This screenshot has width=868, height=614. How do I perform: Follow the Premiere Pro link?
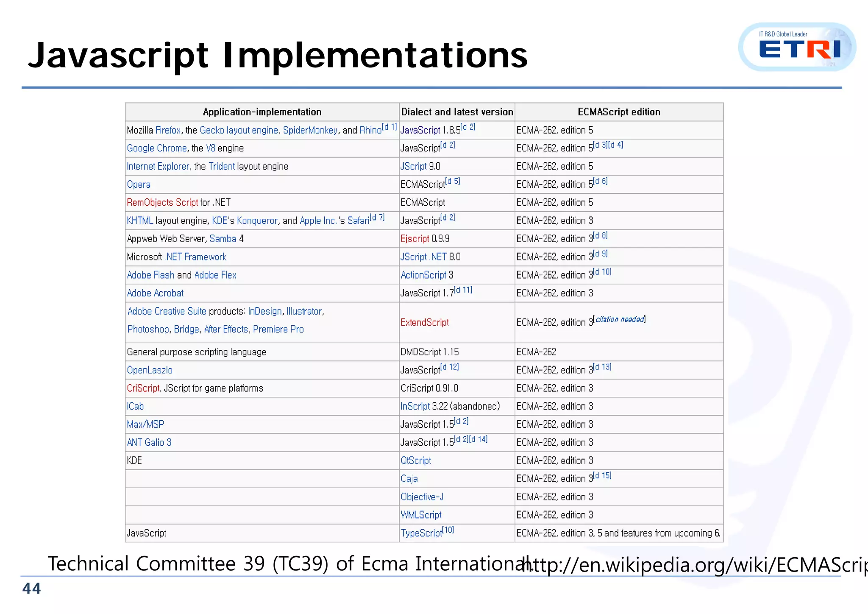tap(278, 329)
